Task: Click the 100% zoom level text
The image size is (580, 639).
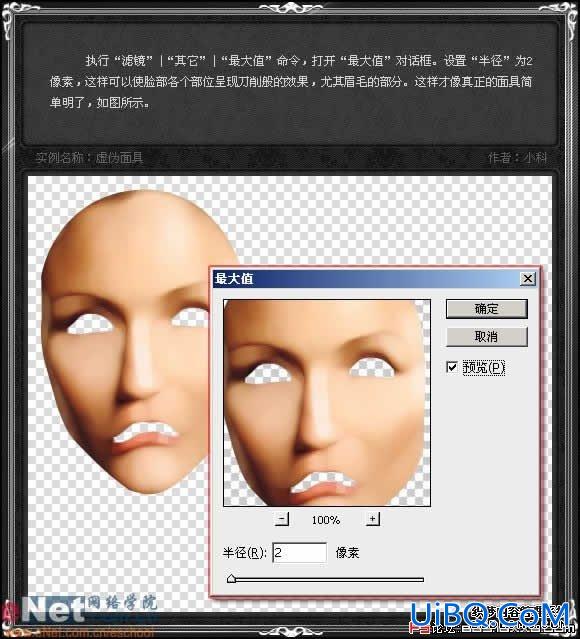Action: point(326,520)
